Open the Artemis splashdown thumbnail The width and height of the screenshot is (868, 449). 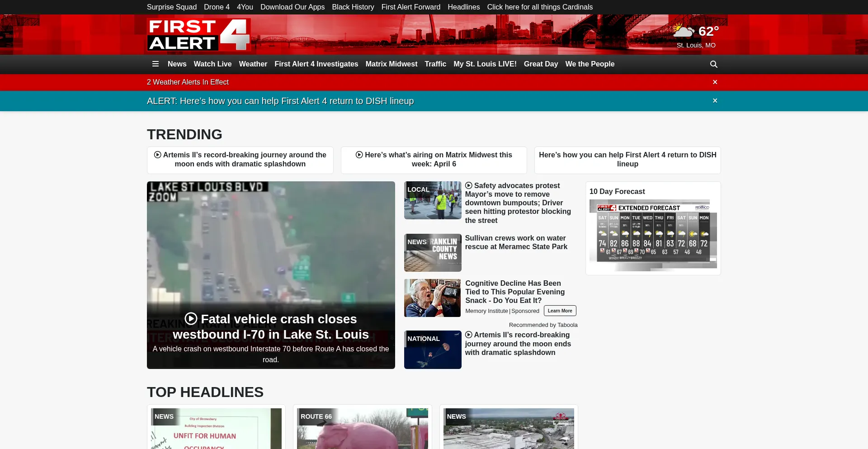(x=433, y=350)
